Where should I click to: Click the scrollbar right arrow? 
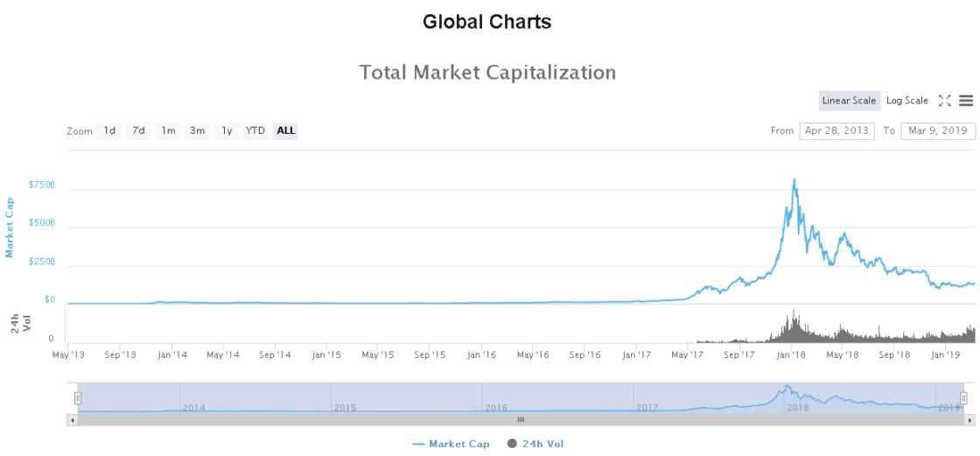tap(969, 420)
